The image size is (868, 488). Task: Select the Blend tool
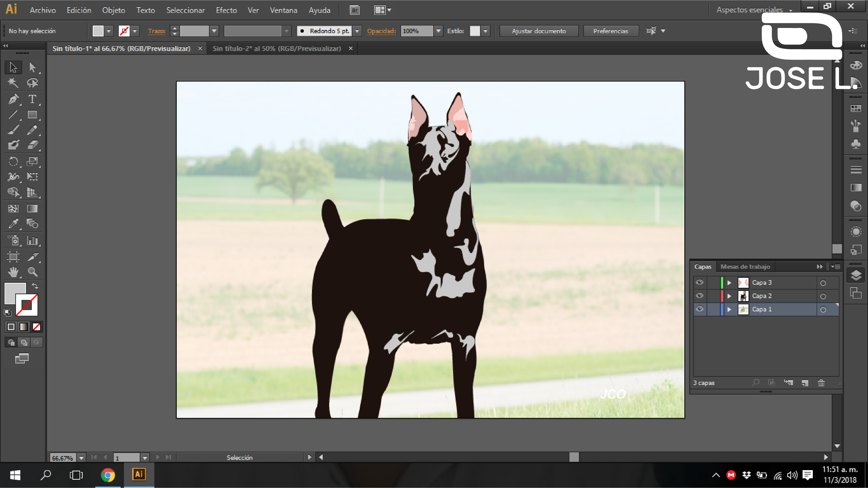coord(32,224)
